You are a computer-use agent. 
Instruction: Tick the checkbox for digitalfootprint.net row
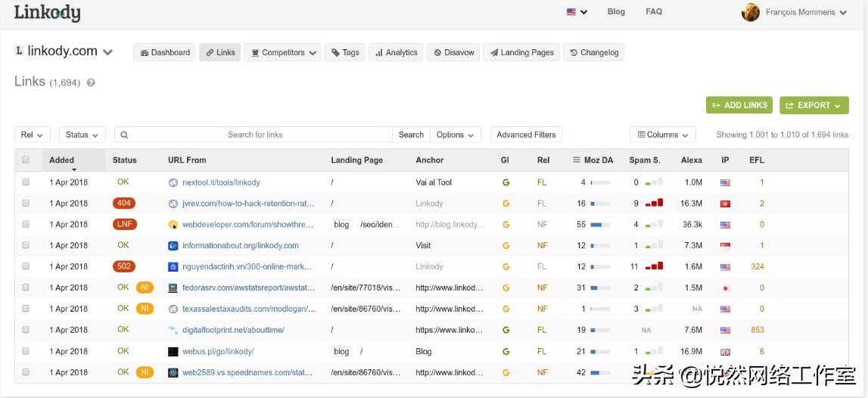pyautogui.click(x=26, y=329)
